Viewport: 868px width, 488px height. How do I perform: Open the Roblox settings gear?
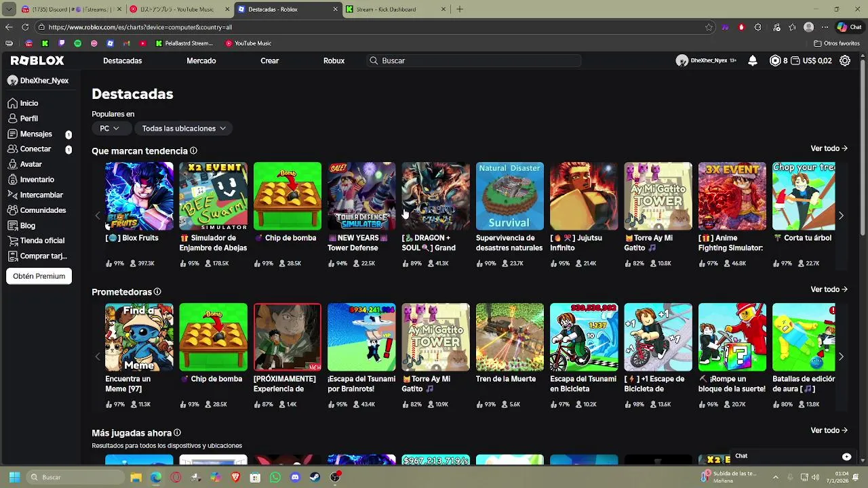(x=845, y=61)
